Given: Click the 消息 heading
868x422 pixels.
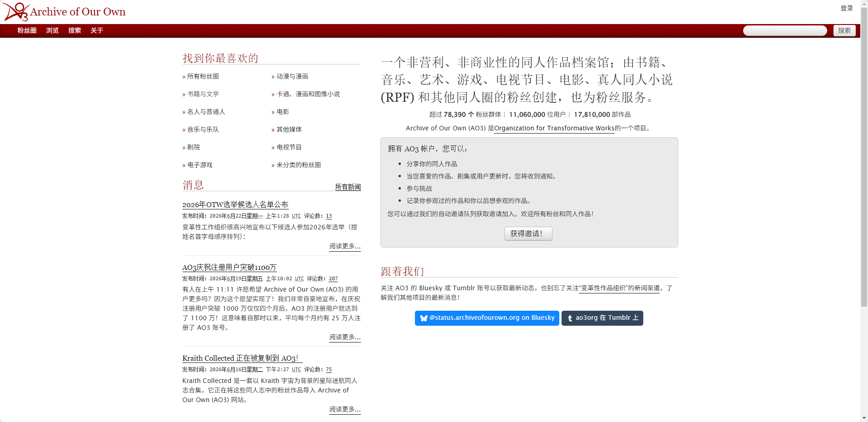Looking at the screenshot, I should (x=193, y=185).
